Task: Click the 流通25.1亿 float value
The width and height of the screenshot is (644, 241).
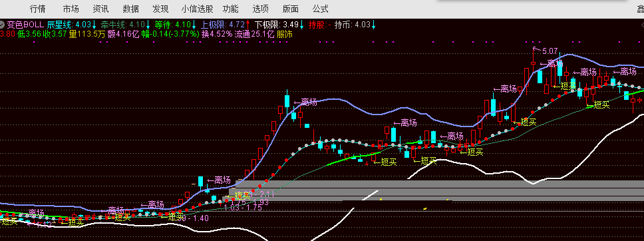Action: click(x=255, y=34)
